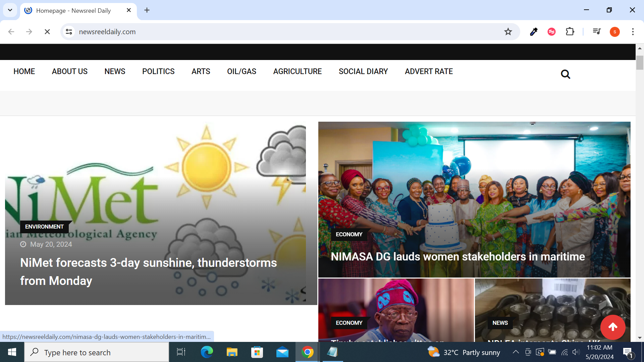Viewport: 644px width, 362px height.
Task: Show hidden system tray icons chevron
Action: pyautogui.click(x=516, y=352)
